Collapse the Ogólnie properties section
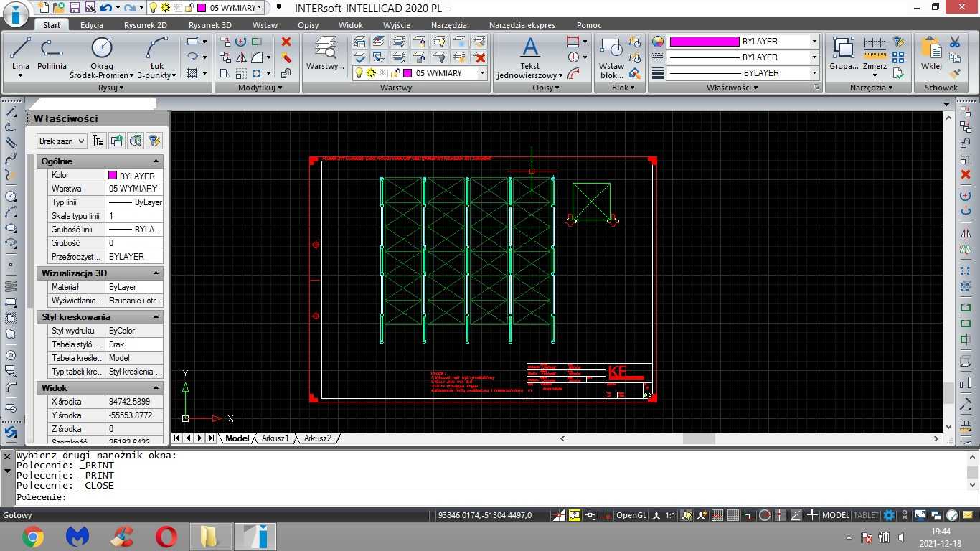Image resolution: width=980 pixels, height=551 pixels. point(156,161)
